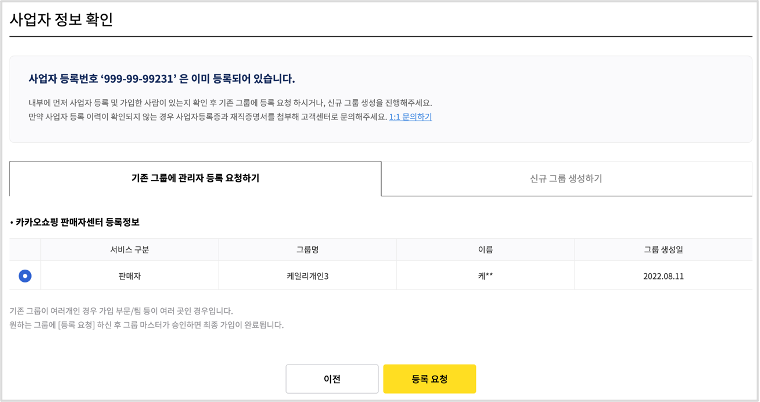Click the yellow 등록 요청 button

[429, 379]
